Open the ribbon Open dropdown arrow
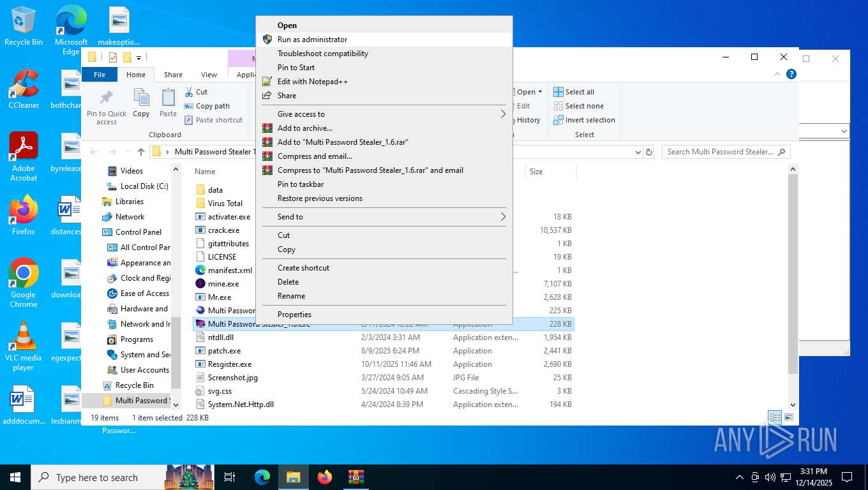This screenshot has height=490, width=868. [540, 92]
